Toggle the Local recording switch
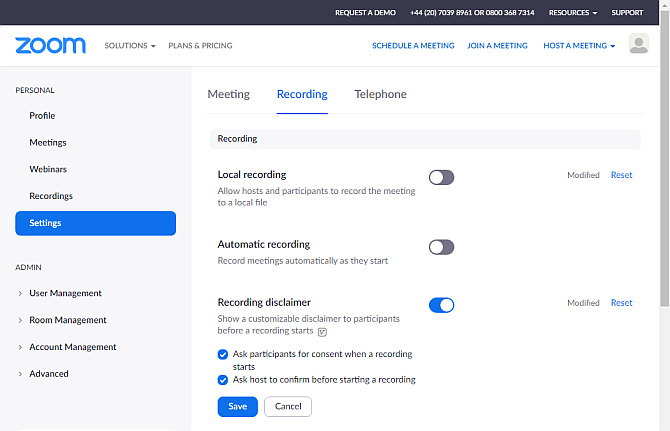This screenshot has height=431, width=670. point(441,177)
